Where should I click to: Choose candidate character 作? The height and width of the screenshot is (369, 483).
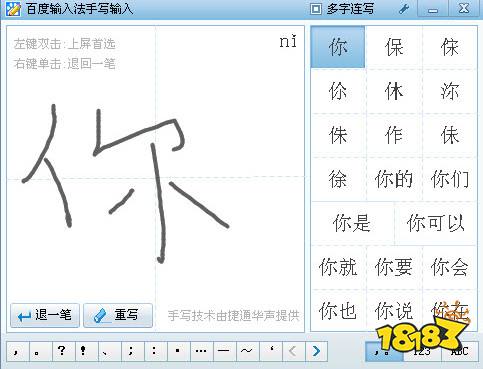(394, 135)
